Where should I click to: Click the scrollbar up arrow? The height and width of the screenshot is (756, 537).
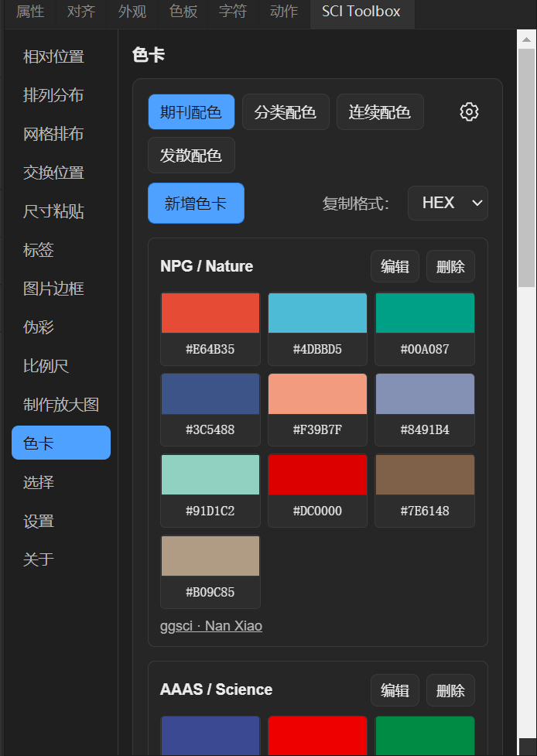click(x=526, y=39)
